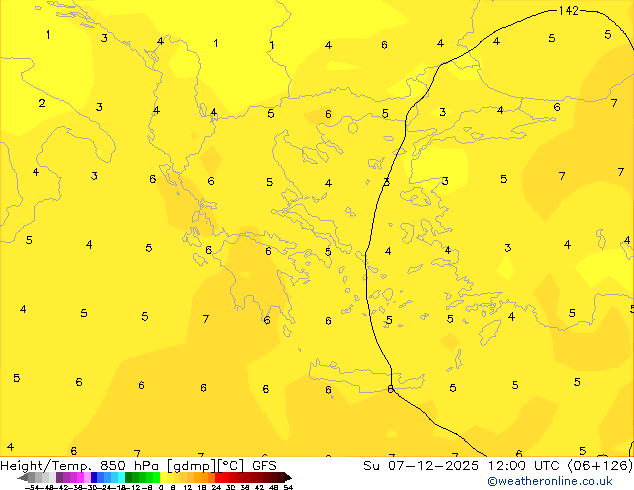Click the '(06+126)' forecast run label
Viewport: 634px width, 490px height.
click(600, 466)
